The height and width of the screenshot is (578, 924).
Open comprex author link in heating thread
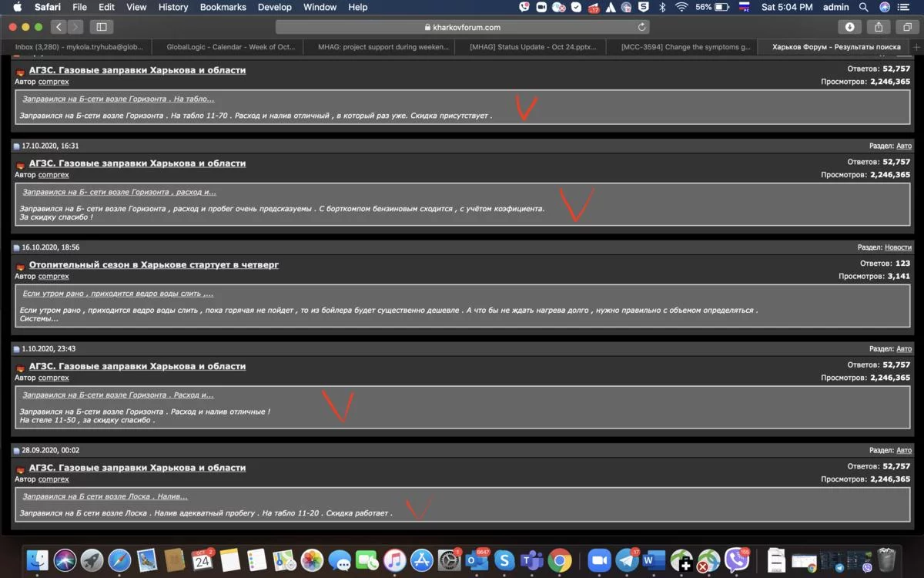point(54,276)
